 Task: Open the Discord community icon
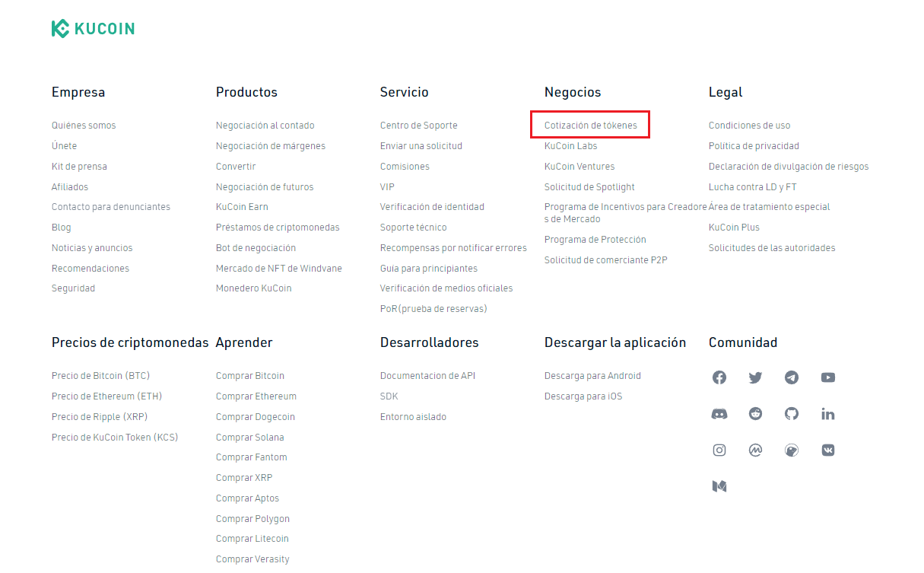[719, 414]
